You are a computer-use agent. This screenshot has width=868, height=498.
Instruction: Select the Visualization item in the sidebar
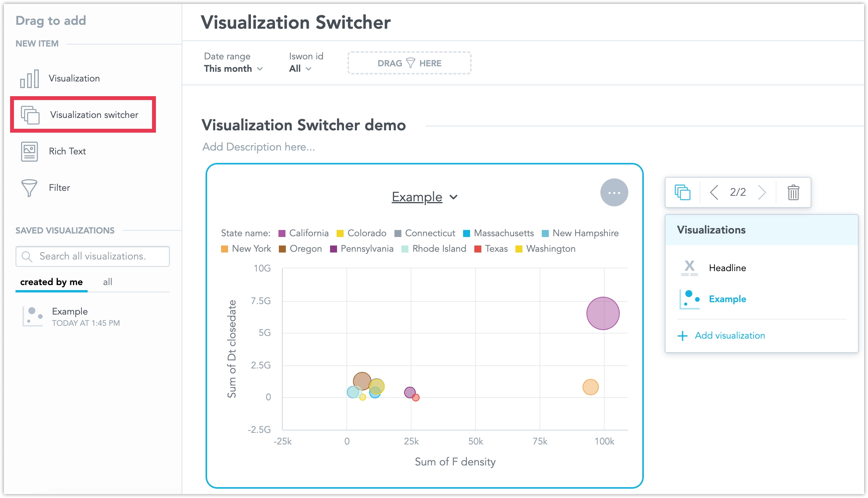click(74, 78)
